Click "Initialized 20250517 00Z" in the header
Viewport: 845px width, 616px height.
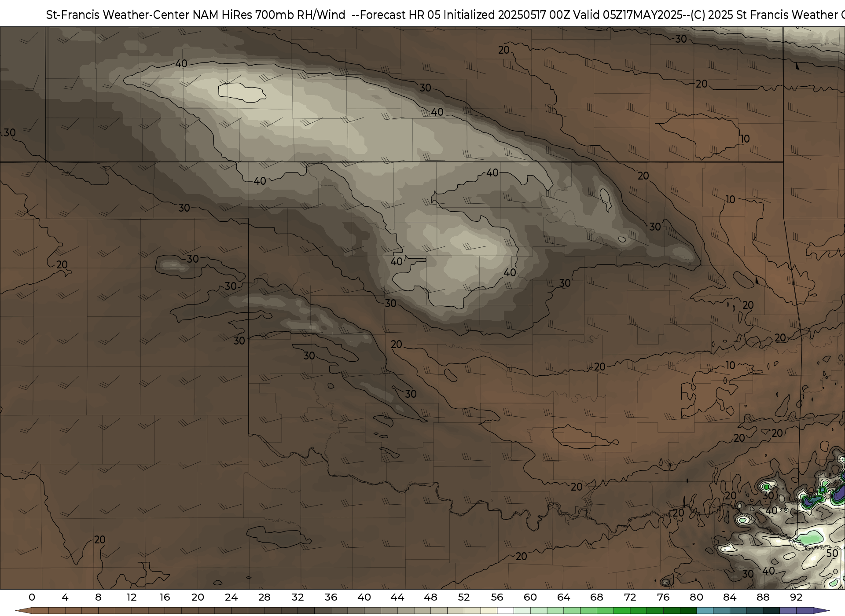[x=507, y=15]
